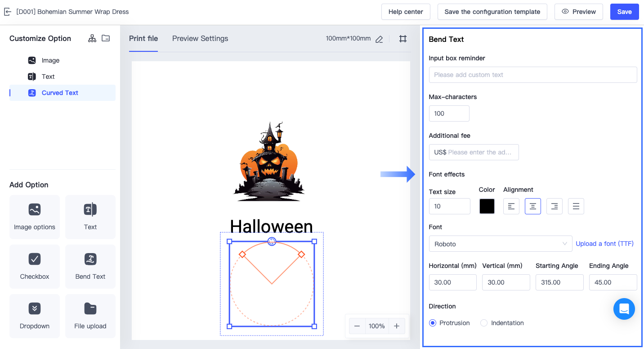Switch to the Preview Settings tab
The height and width of the screenshot is (349, 644).
tap(200, 38)
